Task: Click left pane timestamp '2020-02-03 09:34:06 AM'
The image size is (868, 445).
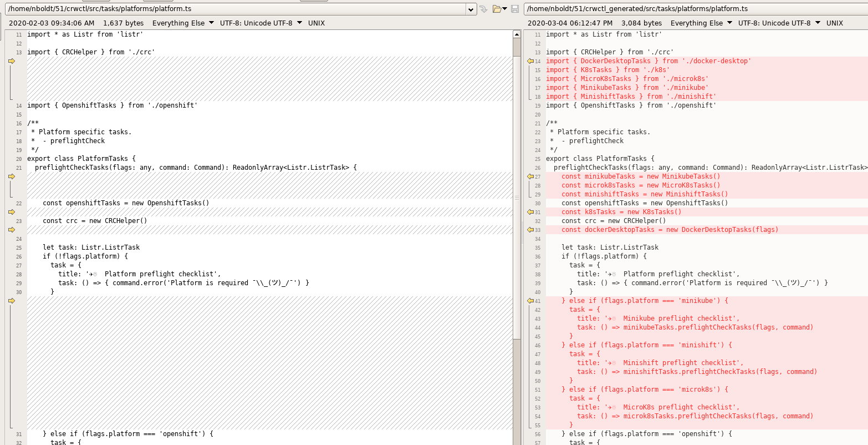Action: 52,23
